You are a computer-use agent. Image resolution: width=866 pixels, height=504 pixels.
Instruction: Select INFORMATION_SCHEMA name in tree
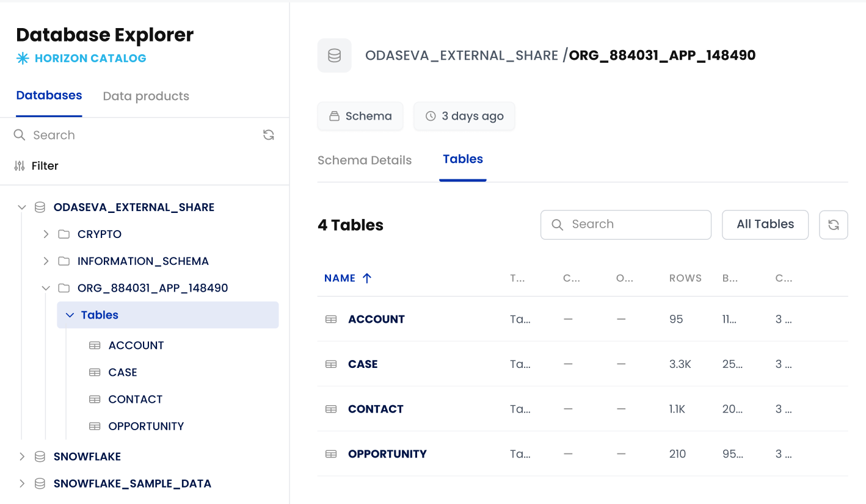tap(143, 261)
